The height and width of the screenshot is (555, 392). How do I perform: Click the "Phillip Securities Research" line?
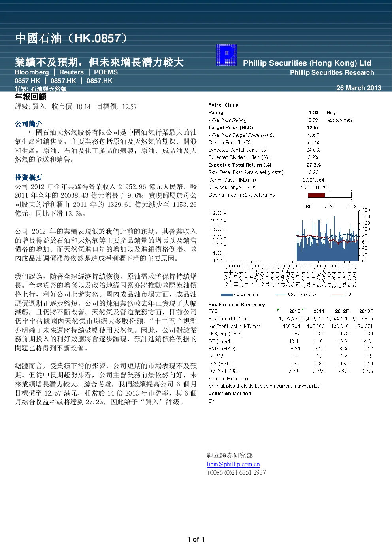pos(332,72)
